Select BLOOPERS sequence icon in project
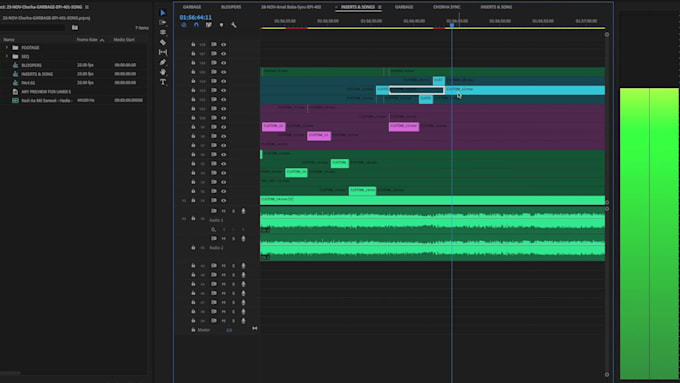The width and height of the screenshot is (680, 383). pos(16,65)
